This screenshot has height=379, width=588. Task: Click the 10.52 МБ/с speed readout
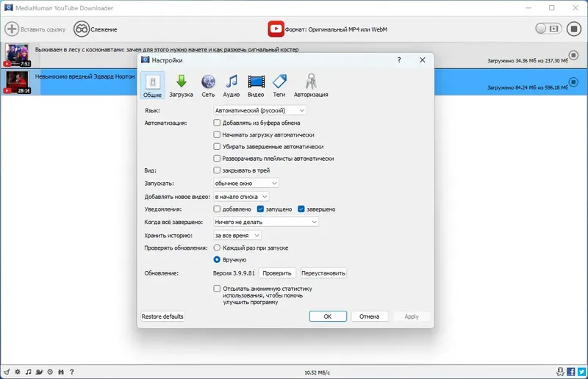(x=318, y=372)
